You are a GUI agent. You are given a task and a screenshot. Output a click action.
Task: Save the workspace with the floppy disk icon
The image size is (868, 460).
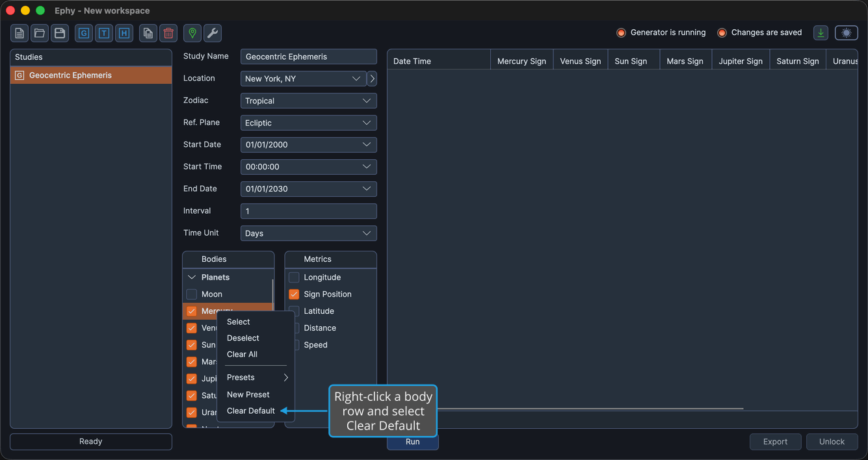[60, 33]
